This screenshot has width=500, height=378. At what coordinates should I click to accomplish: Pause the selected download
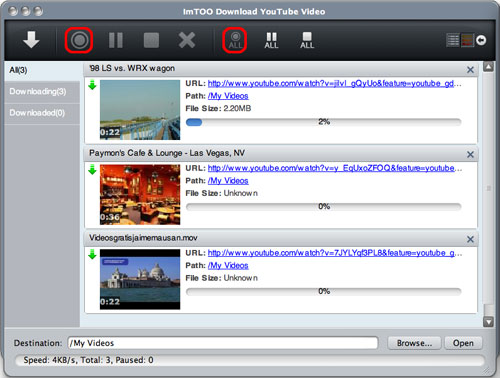click(116, 40)
